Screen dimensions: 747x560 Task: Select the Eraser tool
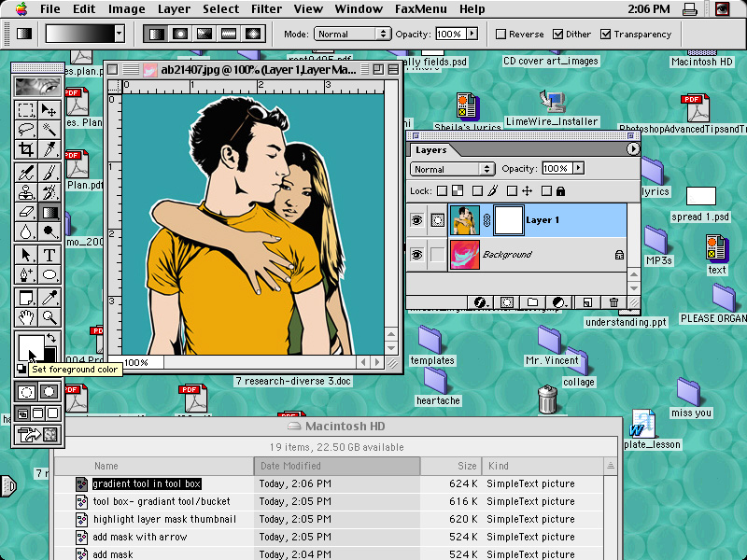tap(26, 212)
